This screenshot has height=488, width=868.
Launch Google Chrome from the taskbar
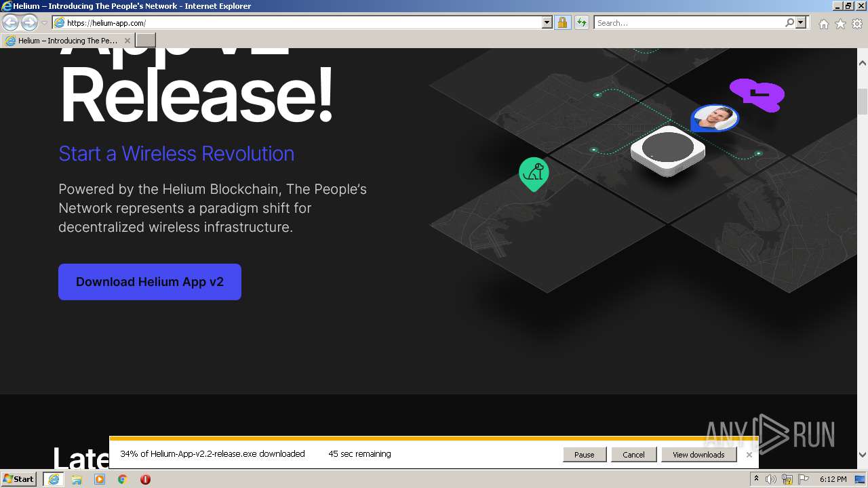123,479
